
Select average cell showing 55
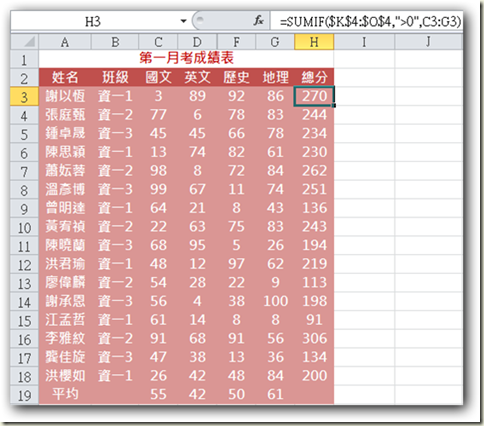click(158, 395)
